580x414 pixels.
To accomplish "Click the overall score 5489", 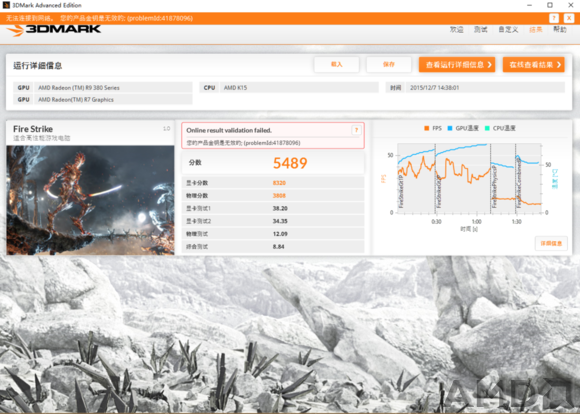I will coord(290,163).
